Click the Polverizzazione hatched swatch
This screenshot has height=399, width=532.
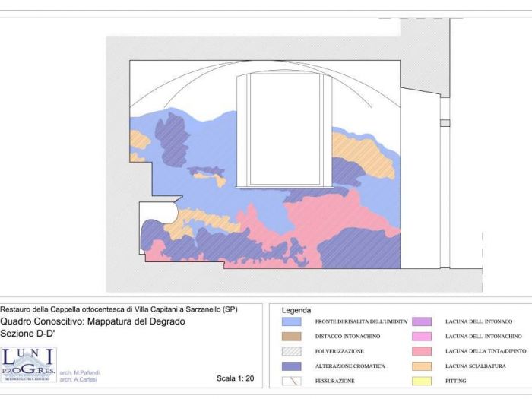click(x=291, y=351)
